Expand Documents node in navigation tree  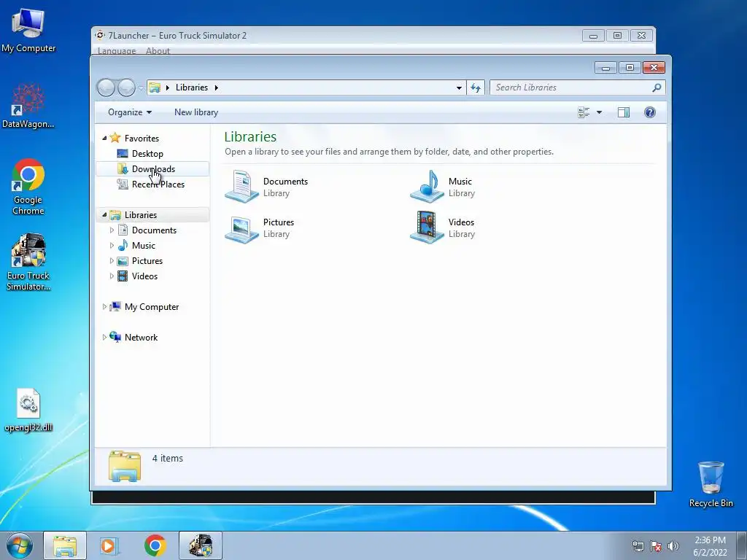(112, 230)
